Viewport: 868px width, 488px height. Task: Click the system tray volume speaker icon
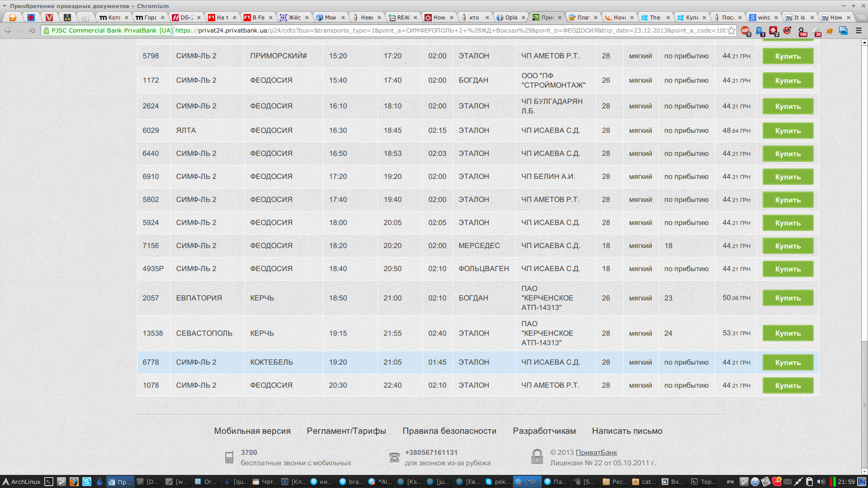[821, 482]
